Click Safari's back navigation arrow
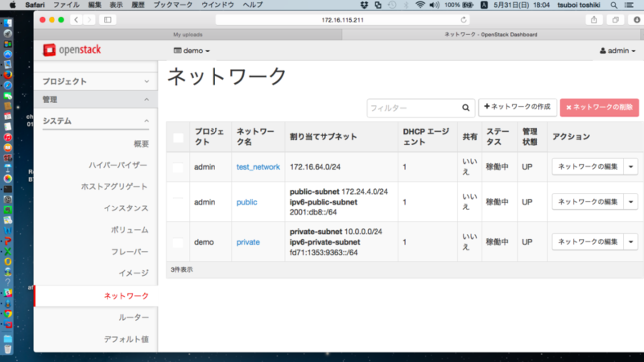The width and height of the screenshot is (644, 362). coord(76,20)
